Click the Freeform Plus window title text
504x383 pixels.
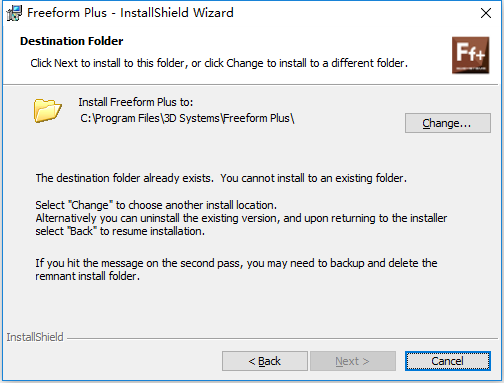click(x=130, y=13)
